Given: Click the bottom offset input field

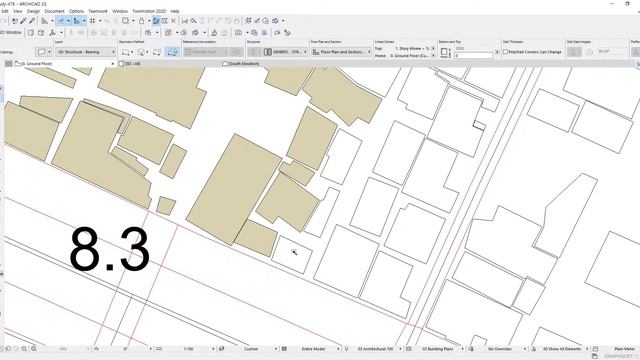Looking at the screenshot, I should click(x=473, y=56).
